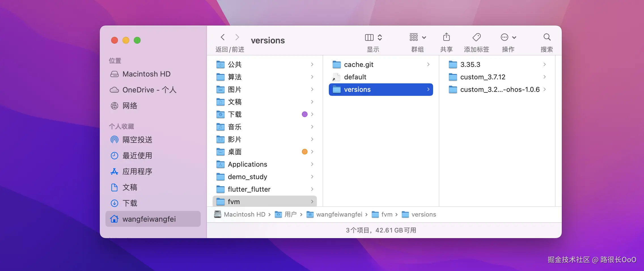Expand the cache.git folder chevron
The height and width of the screenshot is (271, 644).
pos(428,64)
